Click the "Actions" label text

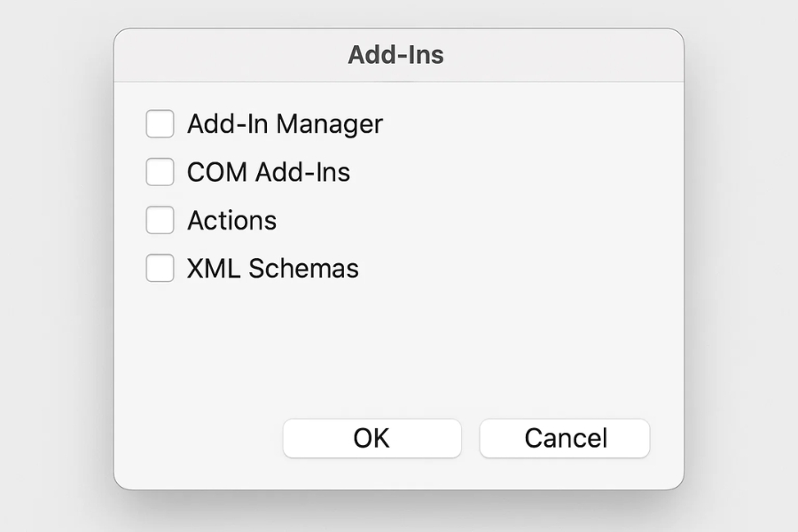[231, 220]
